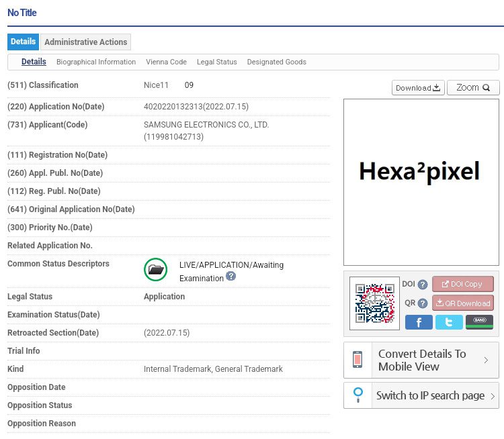Viewport: 504px width, 439px height.
Task: View the Legal Status sub-tab
Action: point(216,62)
